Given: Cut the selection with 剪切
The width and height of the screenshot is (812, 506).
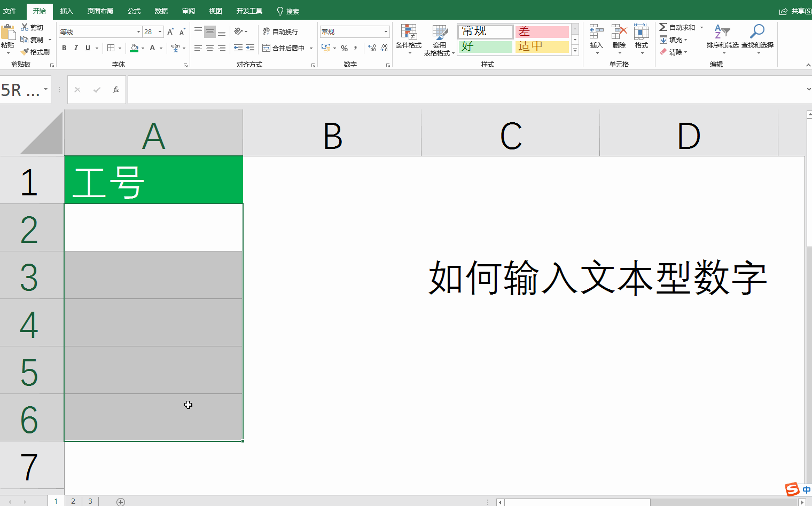Looking at the screenshot, I should coord(32,27).
